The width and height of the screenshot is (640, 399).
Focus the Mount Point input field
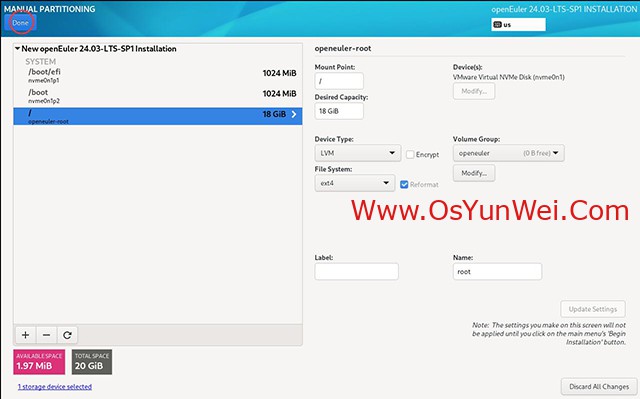pos(339,81)
